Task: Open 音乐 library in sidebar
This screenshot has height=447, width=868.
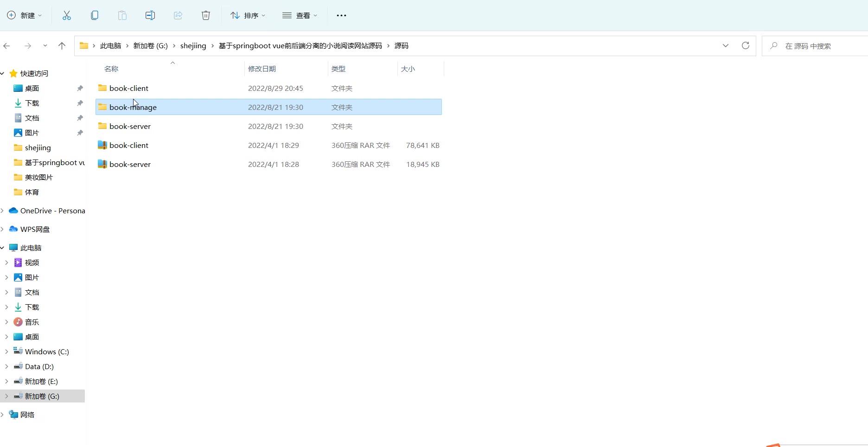Action: point(32,322)
